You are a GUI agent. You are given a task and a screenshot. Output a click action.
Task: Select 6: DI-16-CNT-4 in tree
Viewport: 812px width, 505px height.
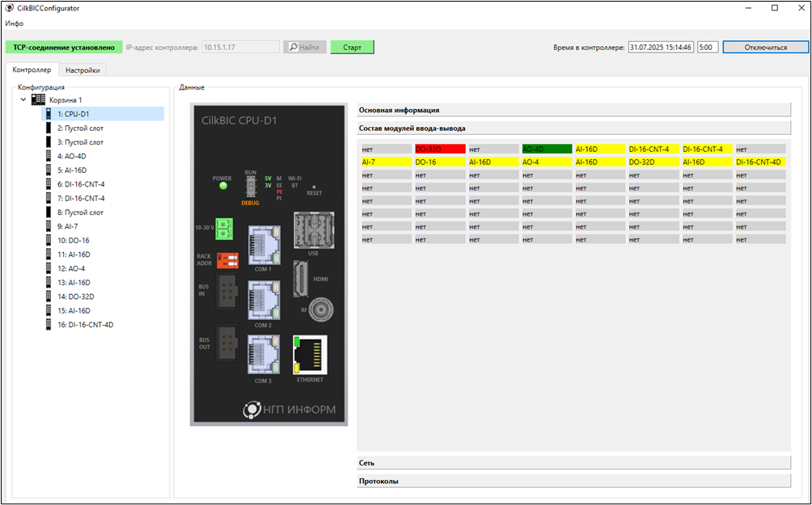pyautogui.click(x=81, y=184)
